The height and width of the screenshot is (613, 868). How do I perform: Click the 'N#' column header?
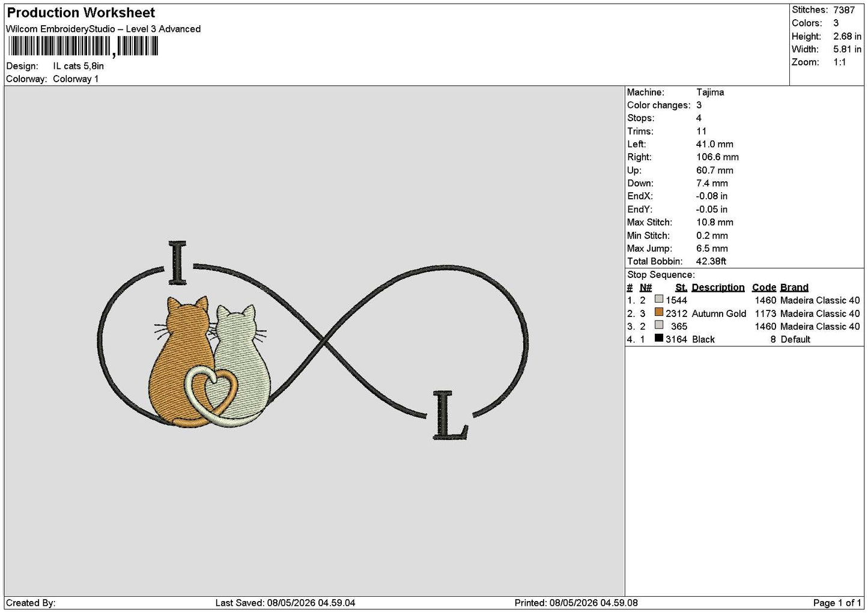(646, 288)
